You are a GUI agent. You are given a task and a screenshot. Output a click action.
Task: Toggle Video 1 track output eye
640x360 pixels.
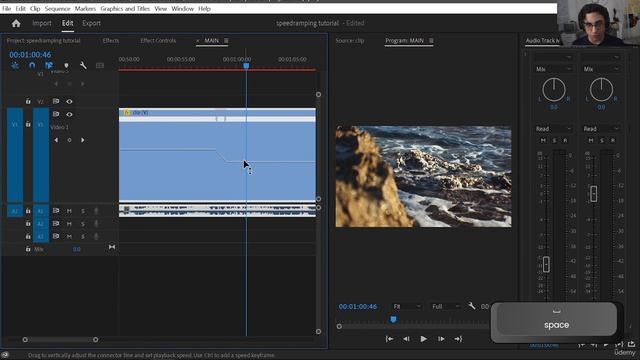tap(69, 115)
